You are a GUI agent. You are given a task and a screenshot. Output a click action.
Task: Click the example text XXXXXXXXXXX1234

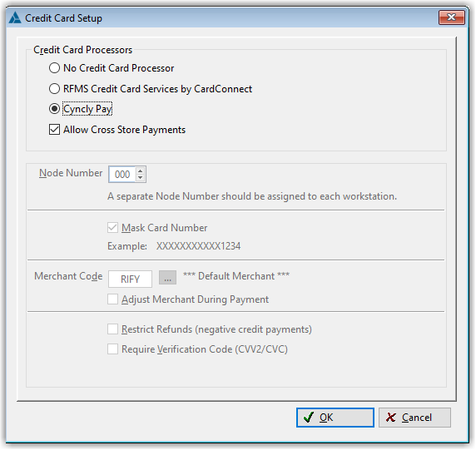[x=199, y=246]
